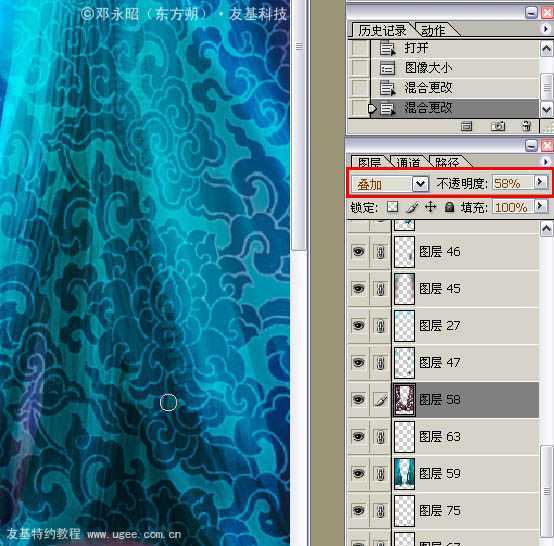Open the 叠加 blend mode dropdown
This screenshot has height=546, width=554.
pos(420,184)
